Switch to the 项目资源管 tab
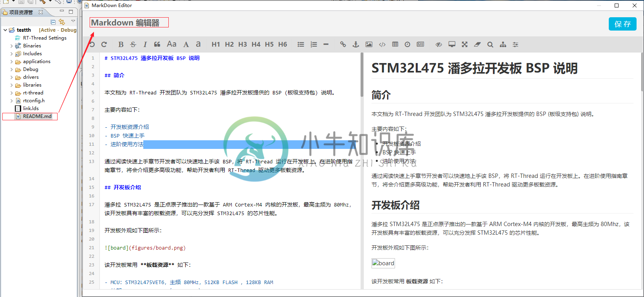The image size is (644, 297). click(21, 12)
